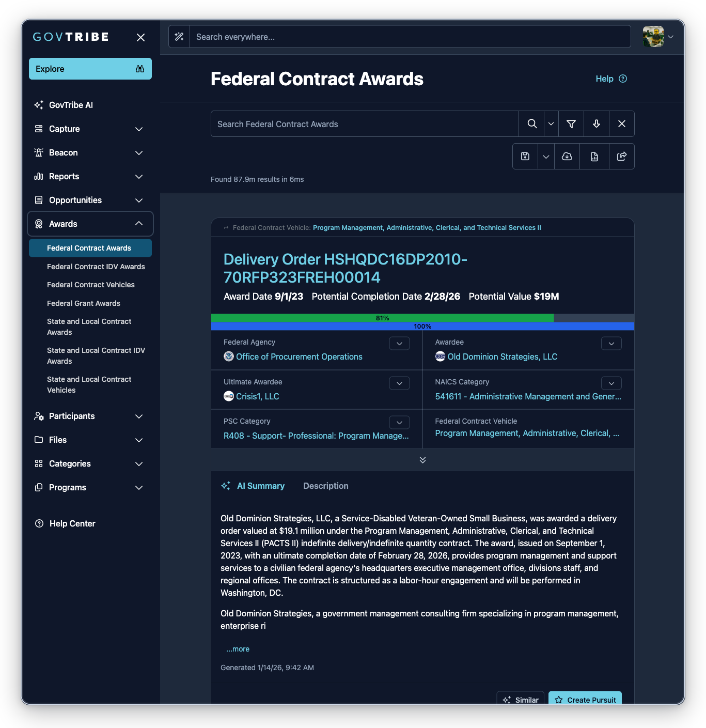Open the Delivery Order HSHQDC16DP2010 title link
Image resolution: width=706 pixels, height=728 pixels.
click(346, 268)
